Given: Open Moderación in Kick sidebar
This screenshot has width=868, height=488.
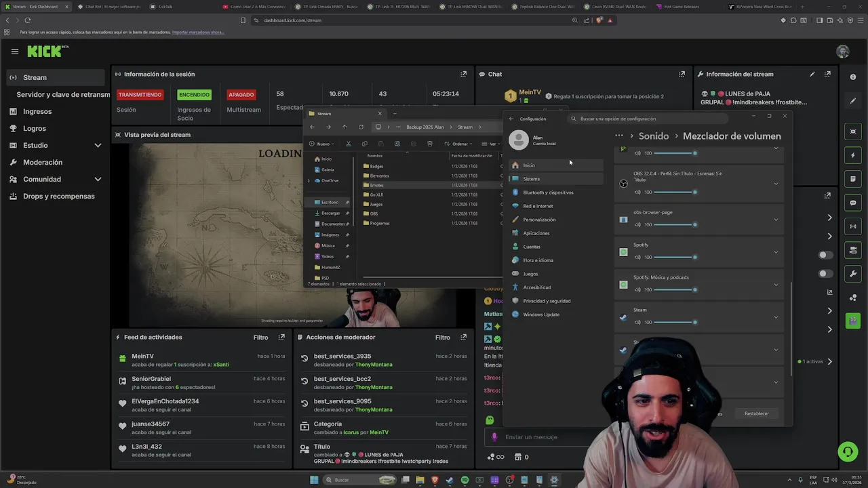Looking at the screenshot, I should tap(43, 162).
